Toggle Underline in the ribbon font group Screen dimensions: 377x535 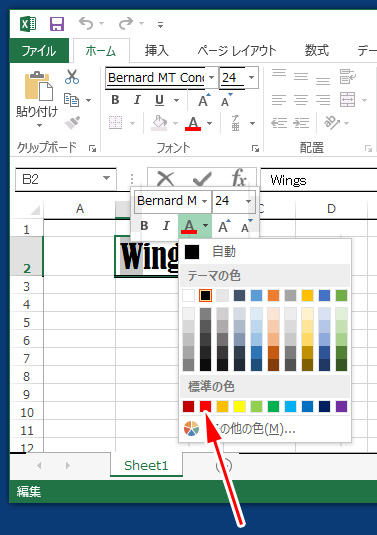point(159,100)
